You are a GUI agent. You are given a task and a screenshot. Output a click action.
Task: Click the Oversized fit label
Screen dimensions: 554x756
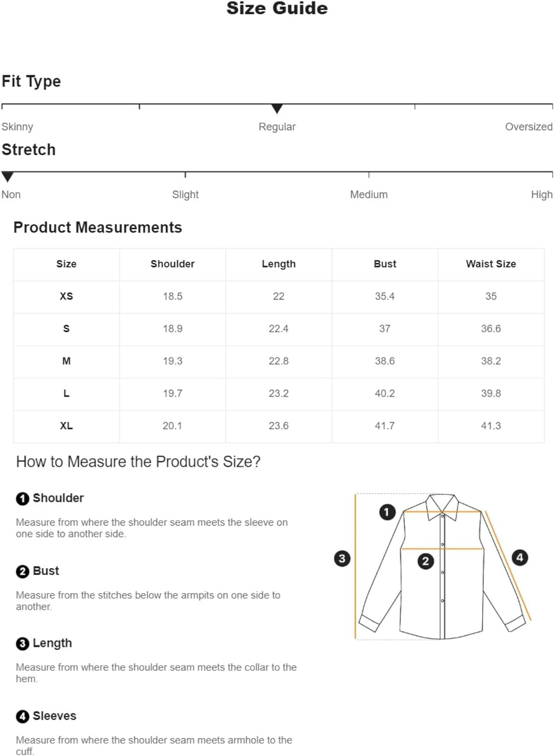pos(529,127)
